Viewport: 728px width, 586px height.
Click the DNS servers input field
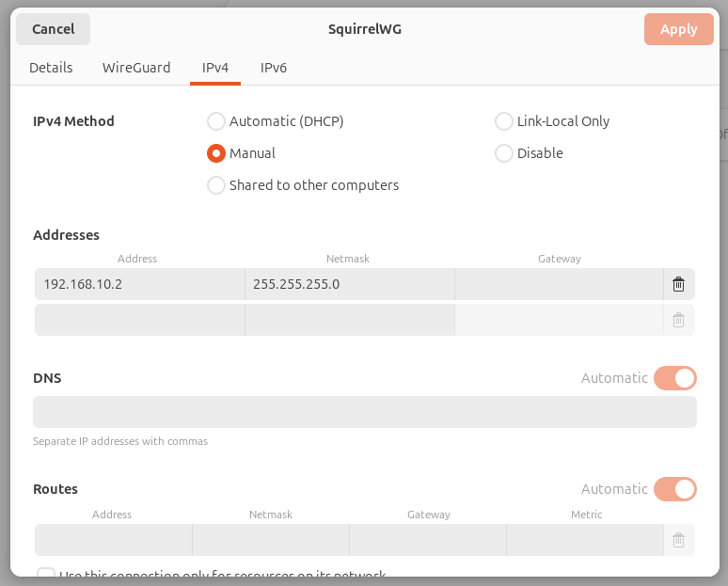[x=365, y=412]
